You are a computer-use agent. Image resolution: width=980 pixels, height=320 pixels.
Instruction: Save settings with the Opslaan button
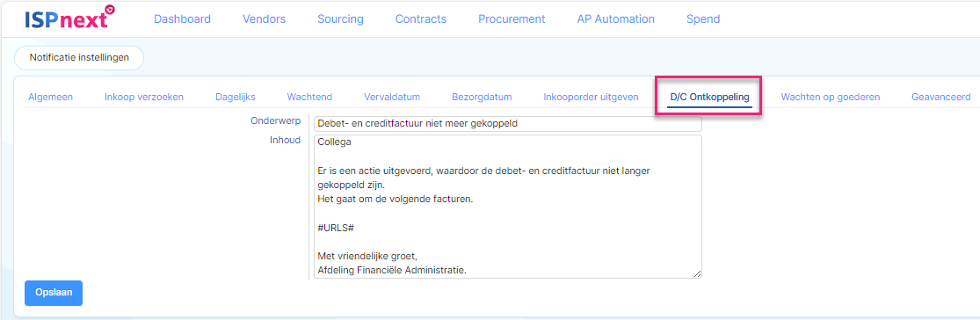(54, 293)
